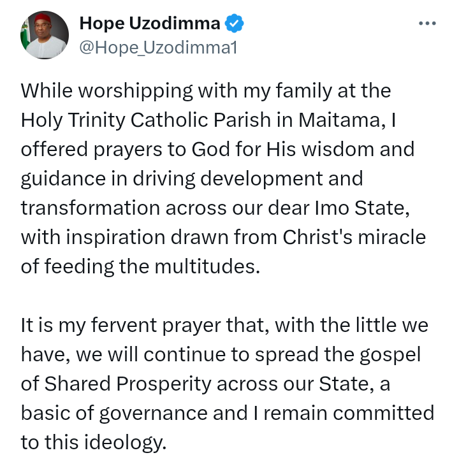Click the line starting offered prayers to God
This screenshot has width=459, height=476.
point(217,149)
